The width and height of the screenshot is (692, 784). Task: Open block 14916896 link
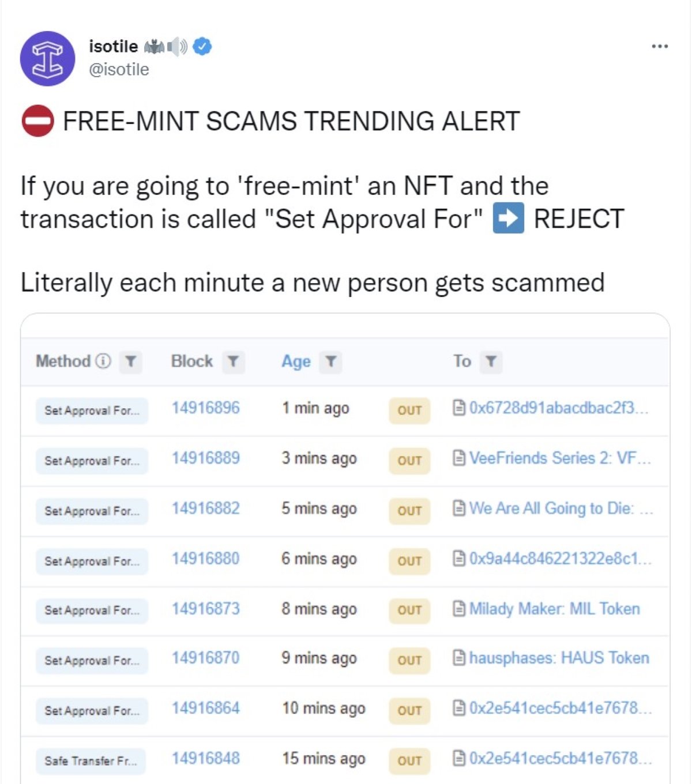(x=205, y=408)
